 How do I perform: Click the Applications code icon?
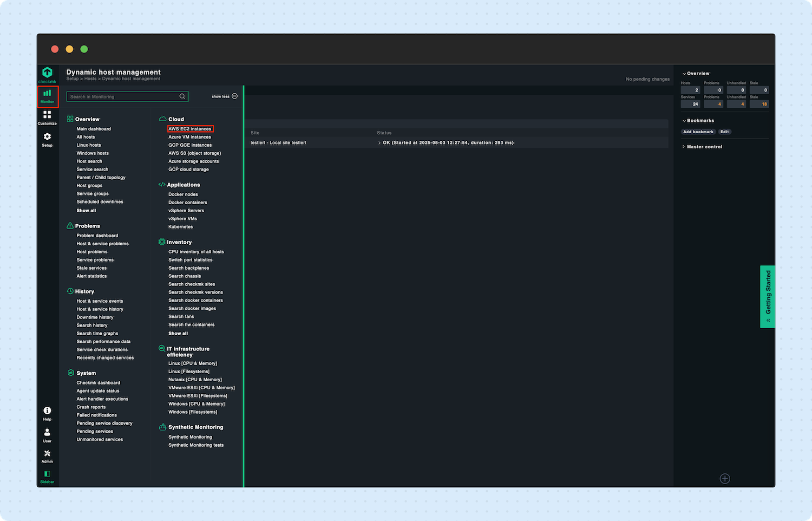[x=162, y=185]
